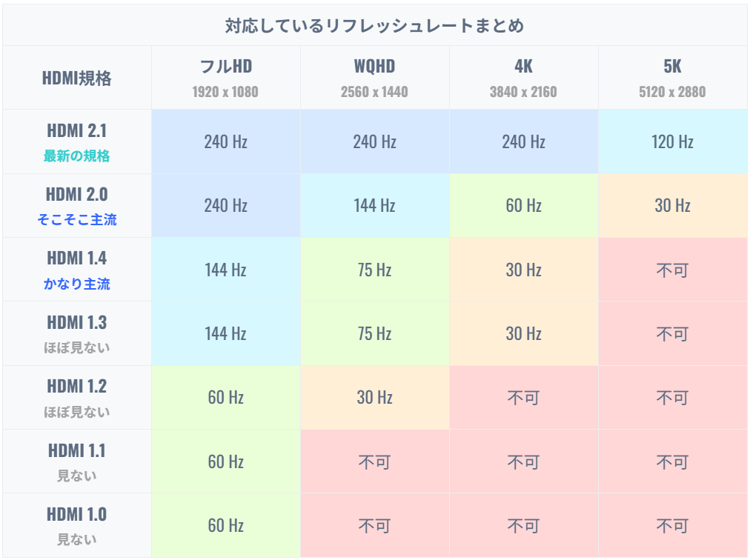Click the フルHD 1920 x 1080 header
Image resolution: width=750 pixels, height=560 pixels.
226,78
